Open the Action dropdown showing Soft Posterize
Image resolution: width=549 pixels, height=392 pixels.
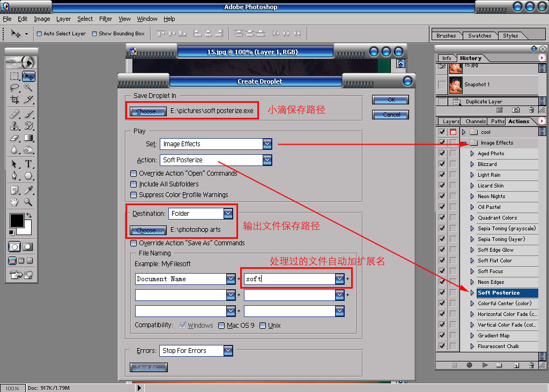pyautogui.click(x=267, y=160)
